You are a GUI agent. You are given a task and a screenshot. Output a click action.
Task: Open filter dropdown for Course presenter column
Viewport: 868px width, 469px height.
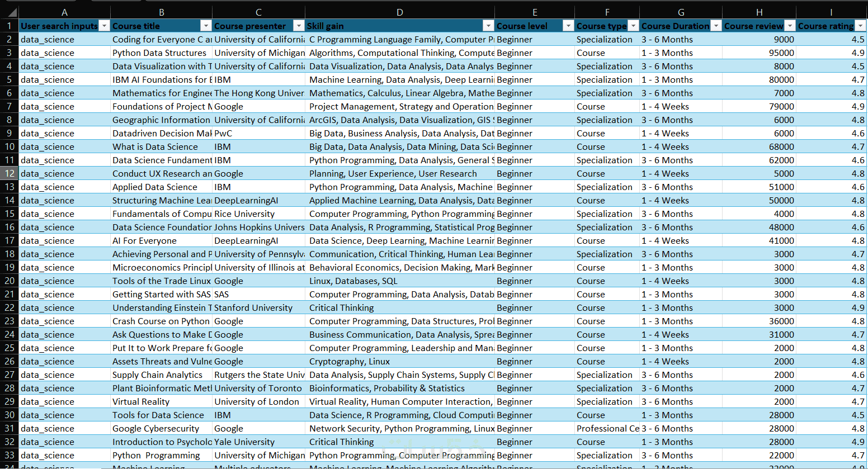point(299,26)
